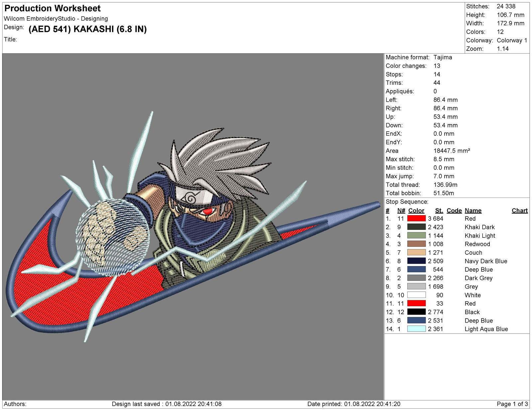Click the Trims value '44'
532x411 pixels.
pyautogui.click(x=437, y=83)
